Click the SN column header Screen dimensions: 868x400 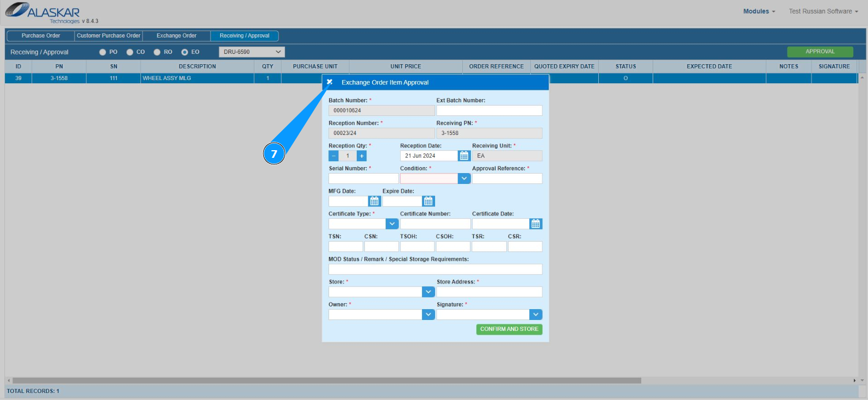click(x=114, y=66)
